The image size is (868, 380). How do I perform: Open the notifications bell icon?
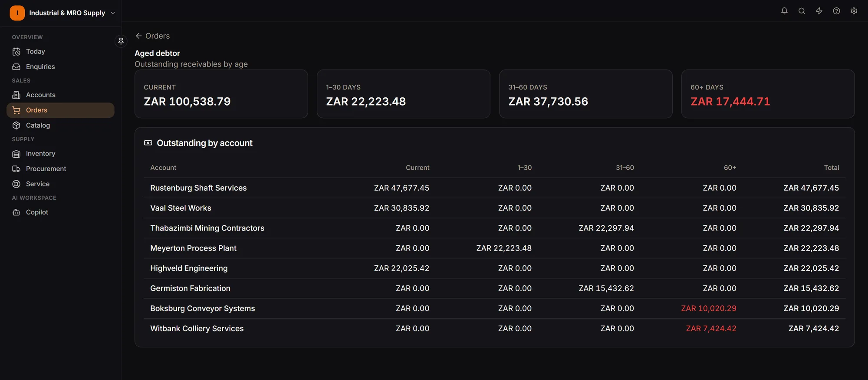coord(784,11)
